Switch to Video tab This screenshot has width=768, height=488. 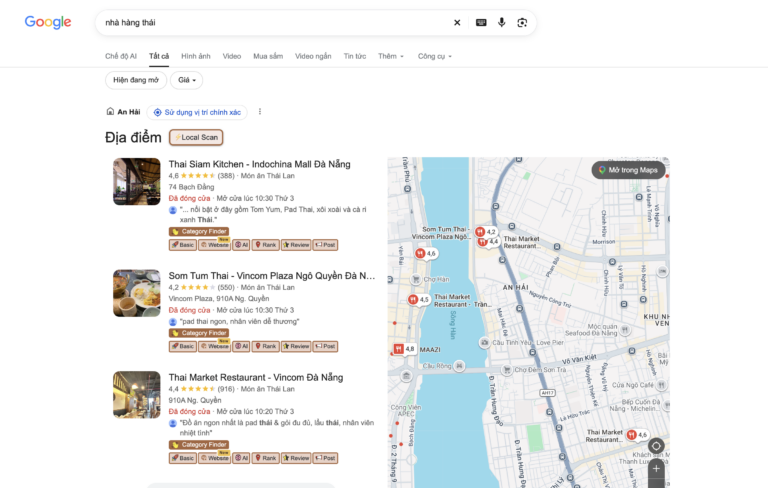tap(232, 56)
